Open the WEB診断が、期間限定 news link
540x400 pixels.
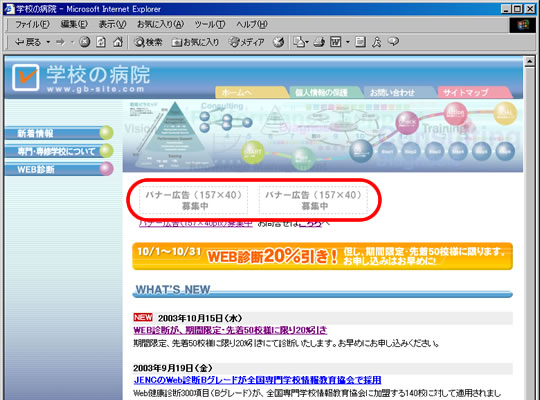230,330
